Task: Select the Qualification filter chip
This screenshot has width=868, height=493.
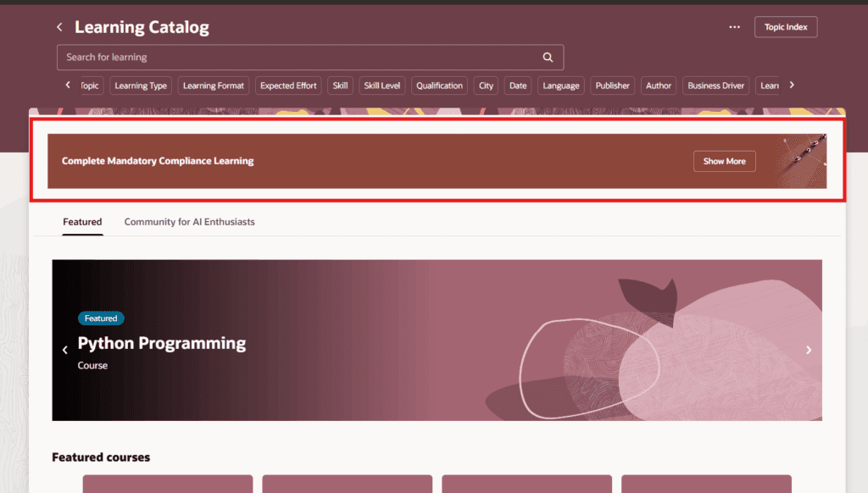Action: [x=439, y=86]
